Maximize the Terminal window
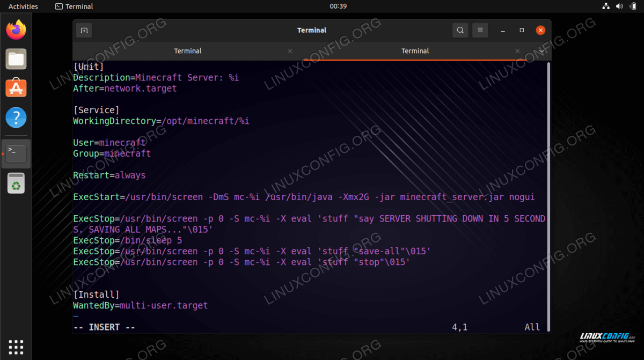This screenshot has height=360, width=644. [522, 31]
